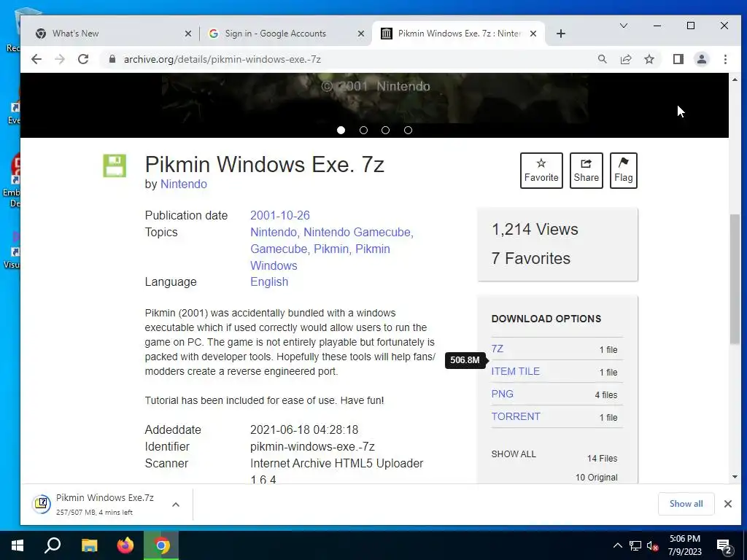Screen dimensions: 747x560
Task: Reload the archive.org page
Action: (83, 59)
